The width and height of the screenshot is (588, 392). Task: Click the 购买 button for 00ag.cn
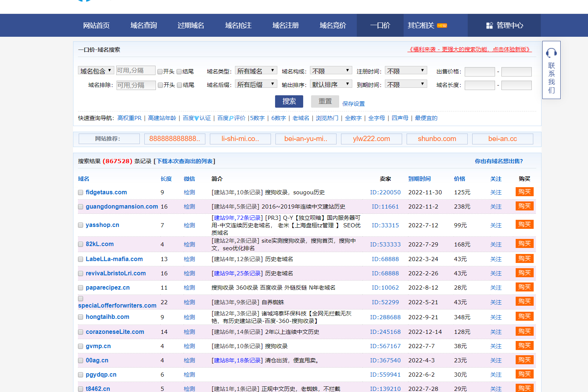524,360
